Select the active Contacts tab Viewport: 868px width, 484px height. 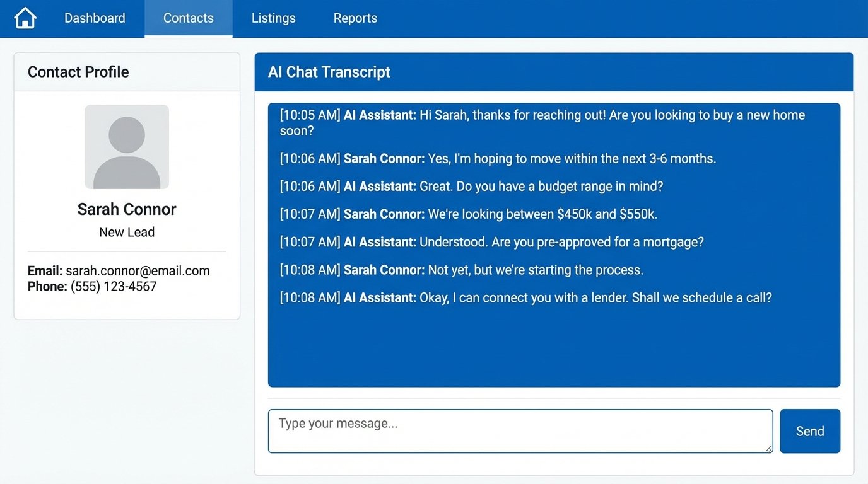tap(189, 18)
